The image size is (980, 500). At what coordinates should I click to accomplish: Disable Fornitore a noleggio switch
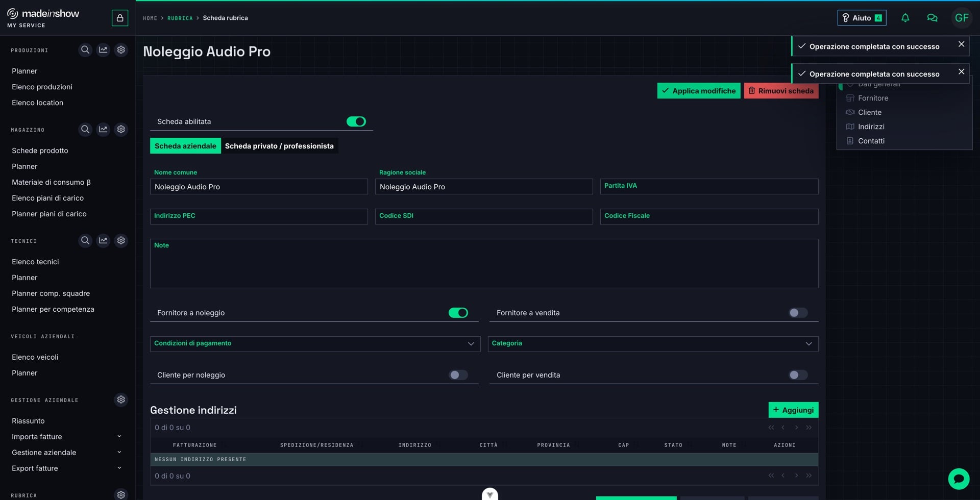tap(458, 313)
